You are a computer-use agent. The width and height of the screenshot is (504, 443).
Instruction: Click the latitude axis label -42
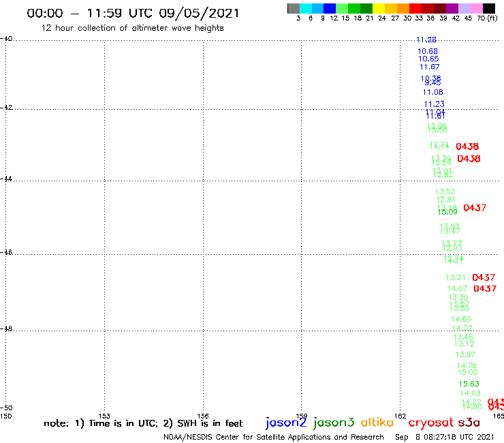click(6, 107)
